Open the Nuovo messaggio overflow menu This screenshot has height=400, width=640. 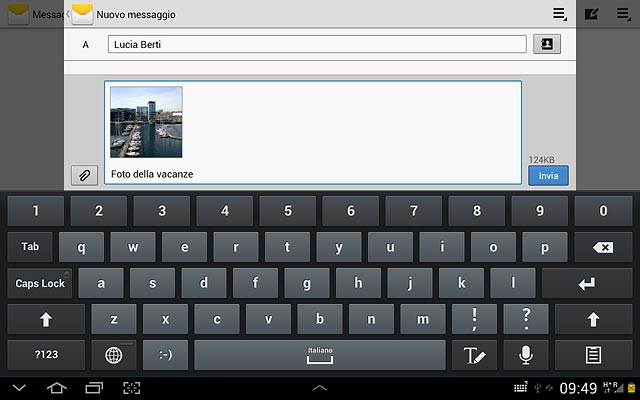tap(560, 14)
